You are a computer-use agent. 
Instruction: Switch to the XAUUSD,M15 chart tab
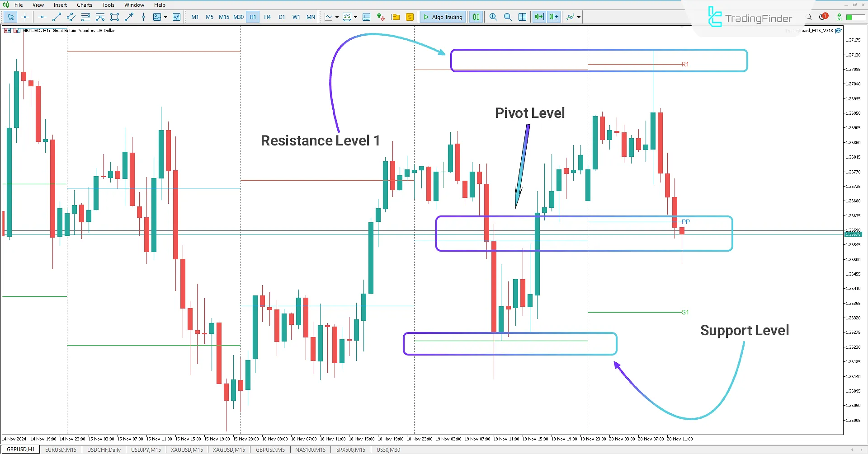pyautogui.click(x=186, y=449)
